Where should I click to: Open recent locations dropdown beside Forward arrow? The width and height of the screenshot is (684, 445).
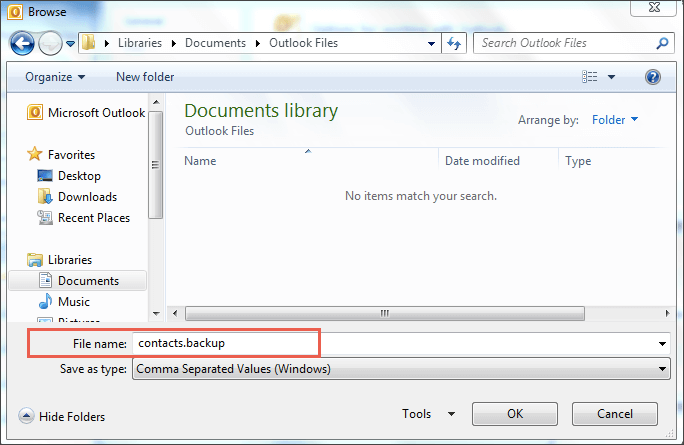click(70, 44)
